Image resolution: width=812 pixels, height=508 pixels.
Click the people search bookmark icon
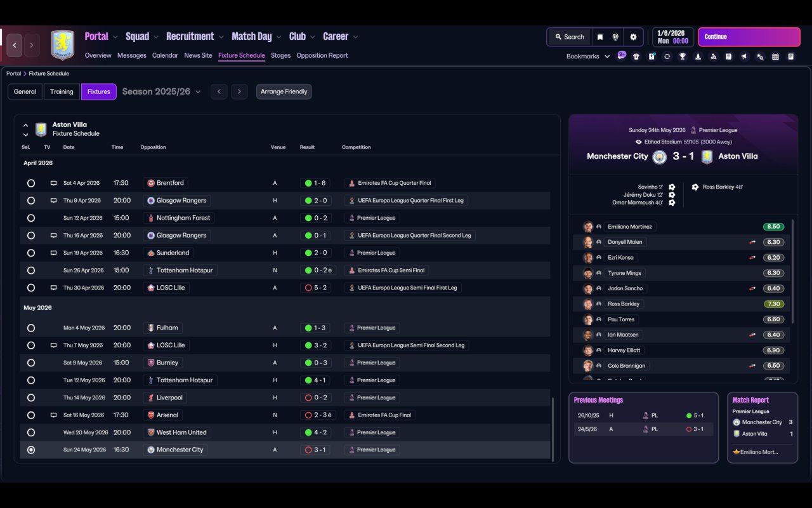tap(713, 57)
